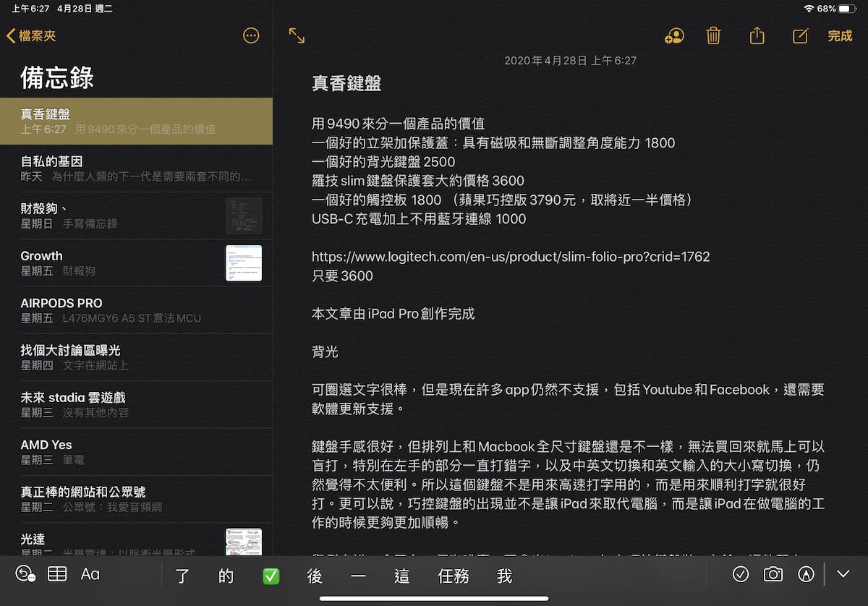Pick the 我 suggestion
The width and height of the screenshot is (868, 606).
pos(505,576)
